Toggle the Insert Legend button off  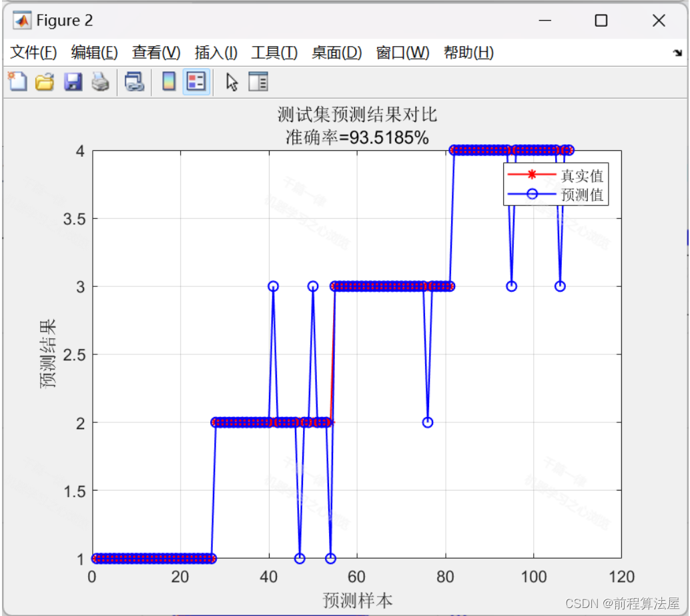tap(196, 81)
